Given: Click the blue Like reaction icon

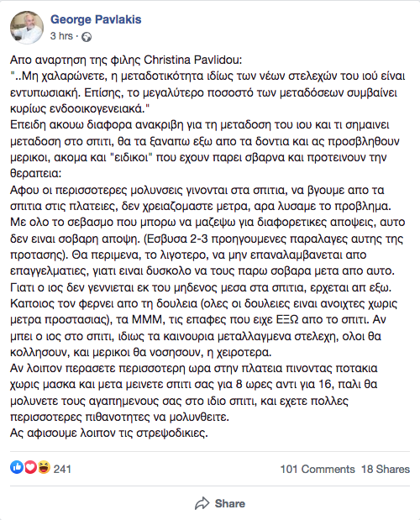Looking at the screenshot, I should click(17, 467).
